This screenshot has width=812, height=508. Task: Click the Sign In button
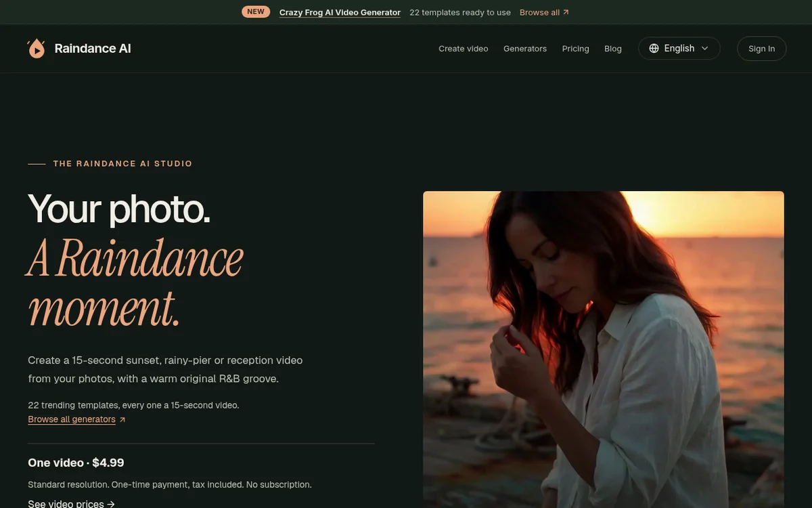pos(762,49)
